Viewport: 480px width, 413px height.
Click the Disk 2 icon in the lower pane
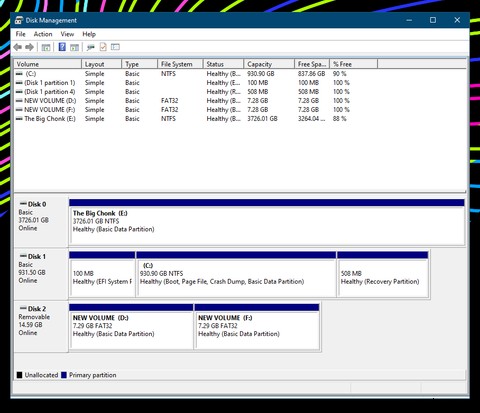tap(23, 308)
